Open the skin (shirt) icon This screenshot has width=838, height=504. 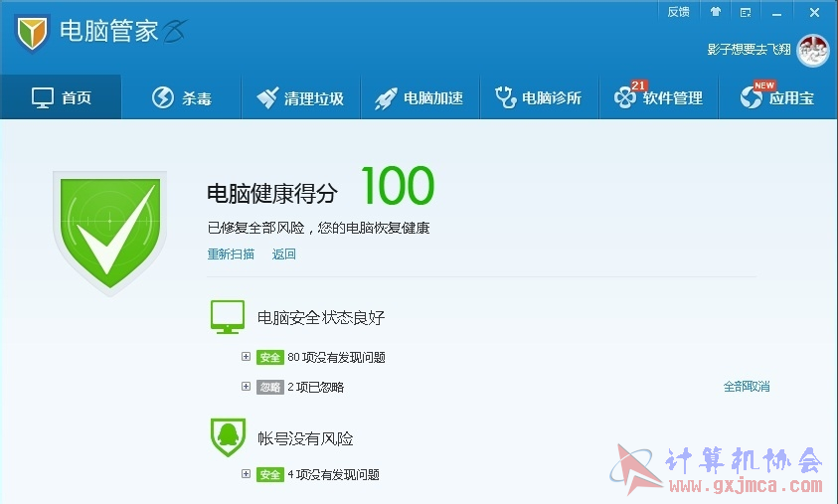[715, 12]
